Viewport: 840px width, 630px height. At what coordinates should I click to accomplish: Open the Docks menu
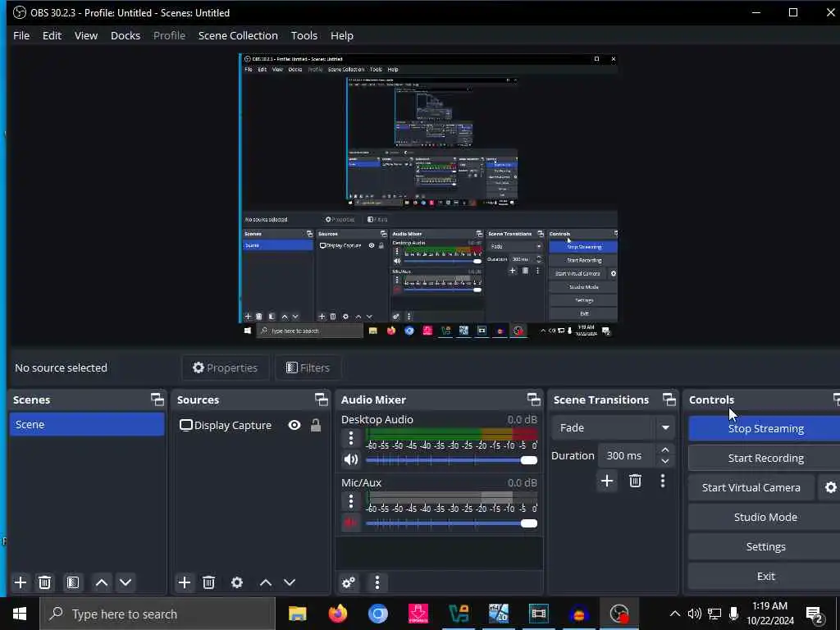click(126, 35)
